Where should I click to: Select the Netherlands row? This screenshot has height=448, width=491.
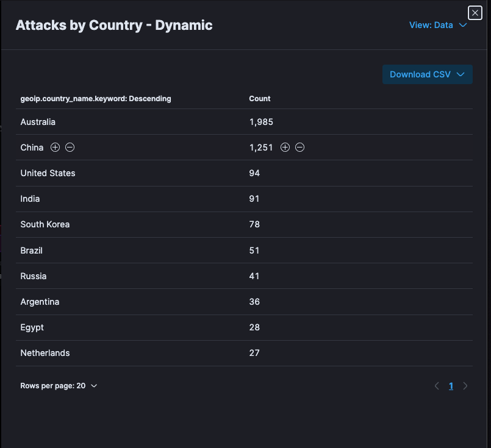pyautogui.click(x=45, y=352)
